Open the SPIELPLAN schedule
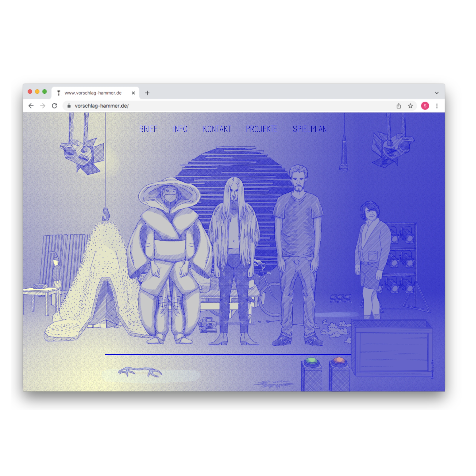This screenshot has height=476, width=476. (x=310, y=129)
